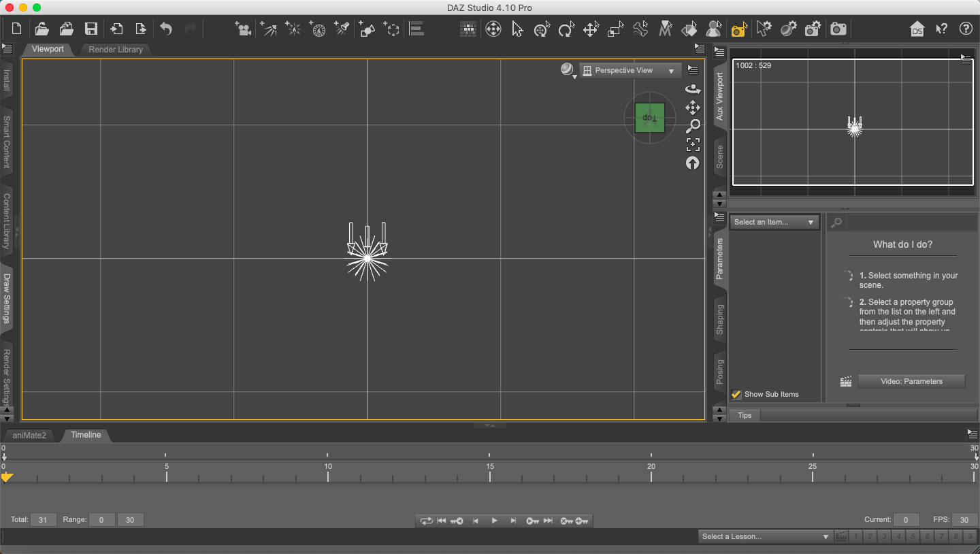Open the Perspective View dropdown

coord(630,70)
